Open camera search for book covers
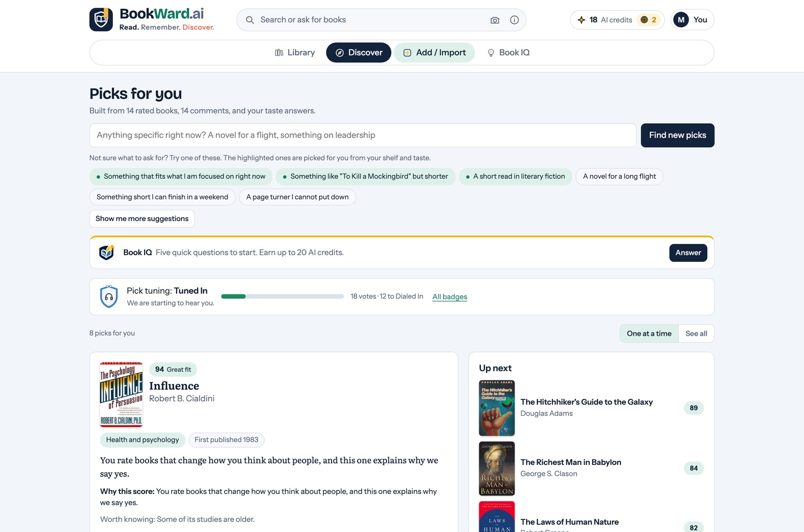The height and width of the screenshot is (532, 804). click(x=495, y=20)
